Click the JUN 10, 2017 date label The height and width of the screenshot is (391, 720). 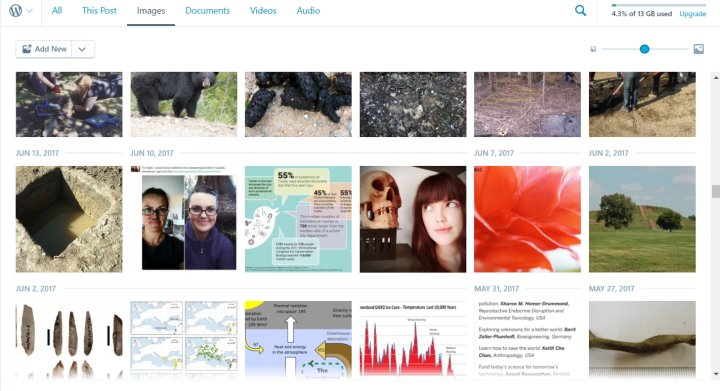tap(152, 153)
